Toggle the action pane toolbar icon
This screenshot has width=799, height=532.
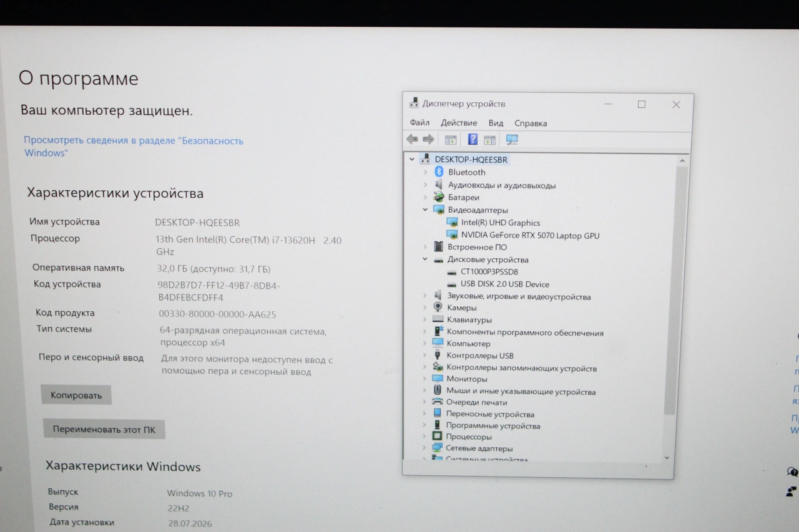coord(489,140)
